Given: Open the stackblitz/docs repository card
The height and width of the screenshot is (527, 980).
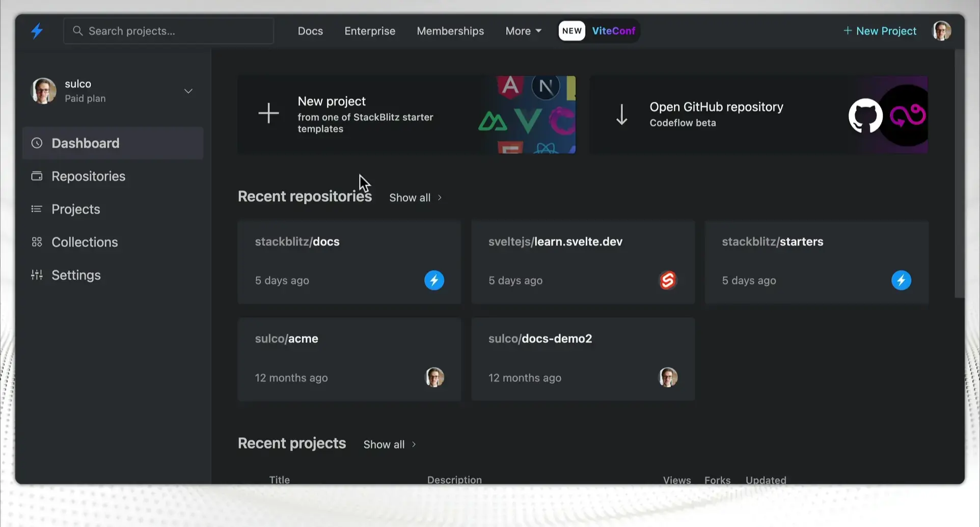Looking at the screenshot, I should pos(349,262).
